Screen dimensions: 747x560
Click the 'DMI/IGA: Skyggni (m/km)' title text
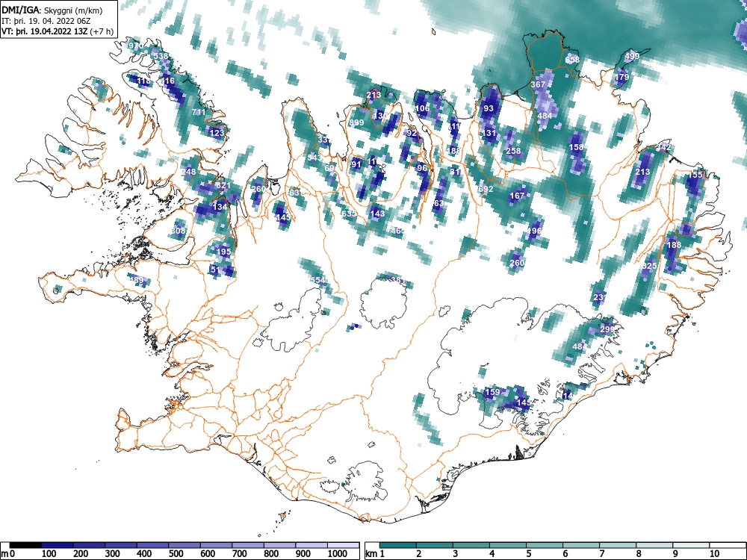point(52,10)
